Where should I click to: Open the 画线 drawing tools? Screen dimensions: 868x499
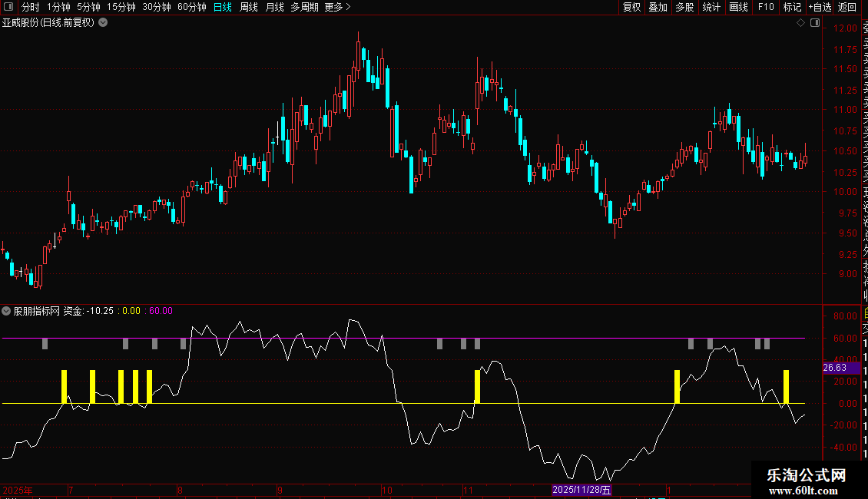click(x=738, y=7)
